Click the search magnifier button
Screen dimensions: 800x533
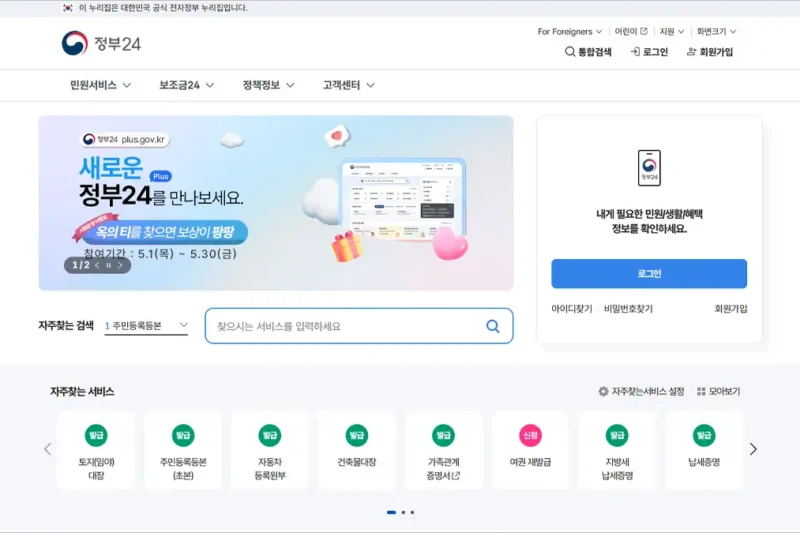[x=493, y=326]
